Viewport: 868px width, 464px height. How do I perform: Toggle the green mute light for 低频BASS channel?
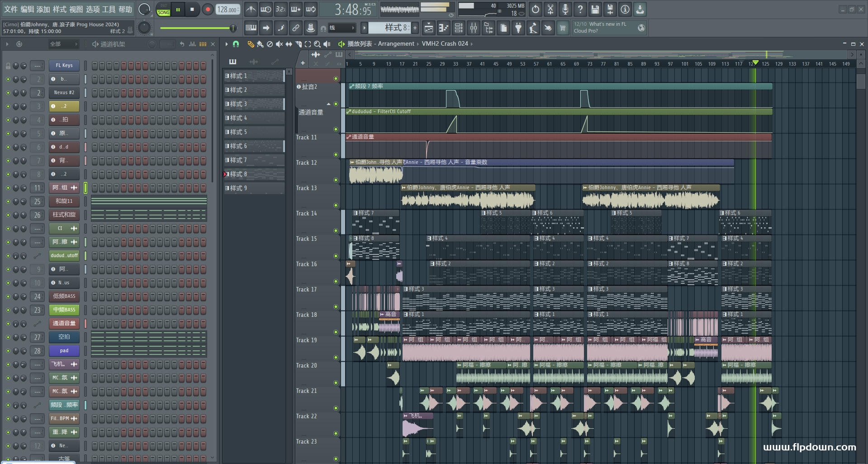pyautogui.click(x=8, y=297)
